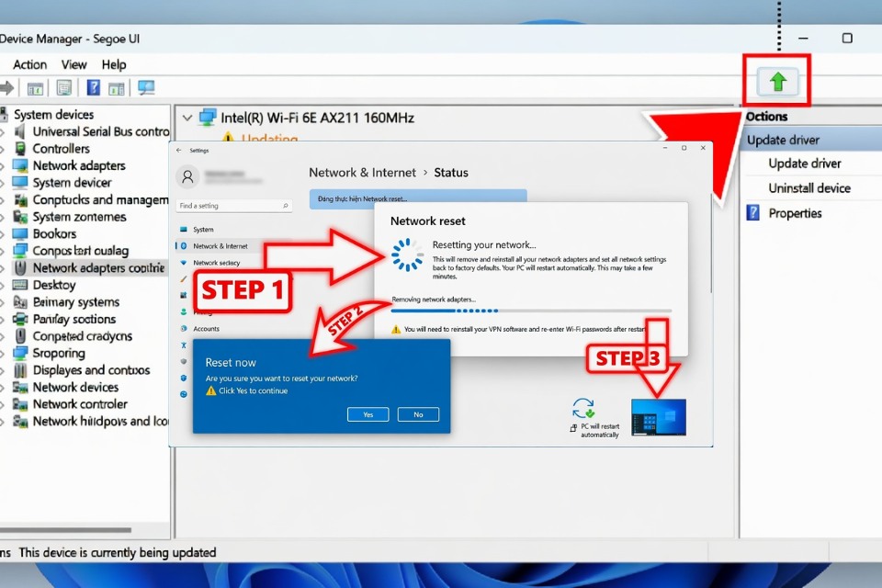Viewport: 882px width, 588px height.
Task: Click the chip icon beside Conptucks and managem
Action: tap(21, 199)
